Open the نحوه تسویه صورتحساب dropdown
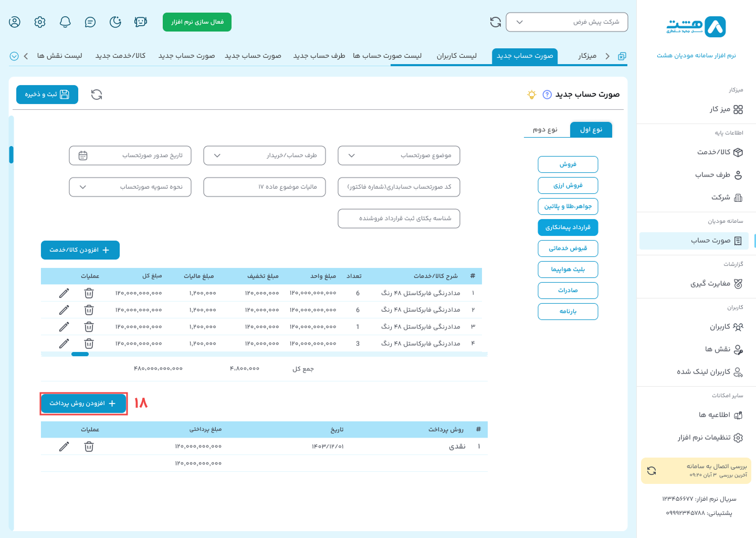Viewport: 756px width, 538px height. 130,187
